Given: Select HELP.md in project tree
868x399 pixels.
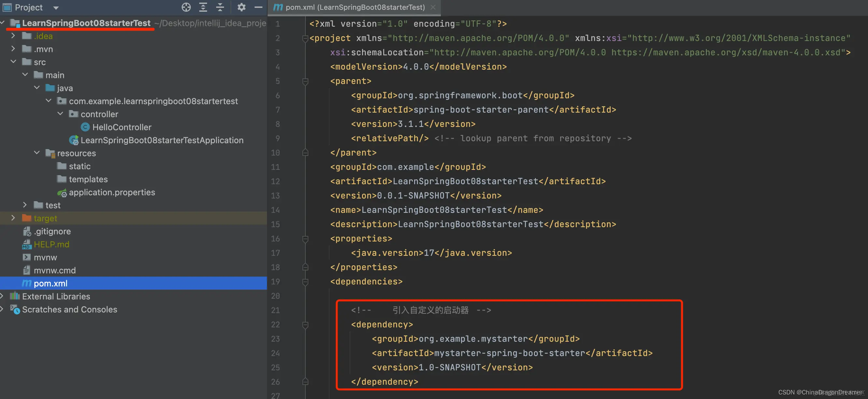Looking at the screenshot, I should pyautogui.click(x=51, y=244).
